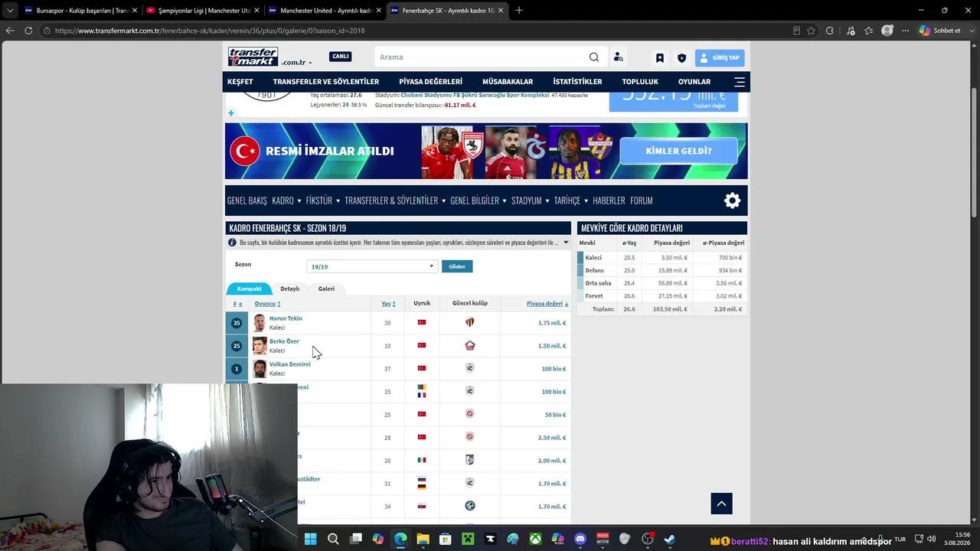Click the Transfermarkt logo
Screen dimensions: 980x551
[253, 57]
